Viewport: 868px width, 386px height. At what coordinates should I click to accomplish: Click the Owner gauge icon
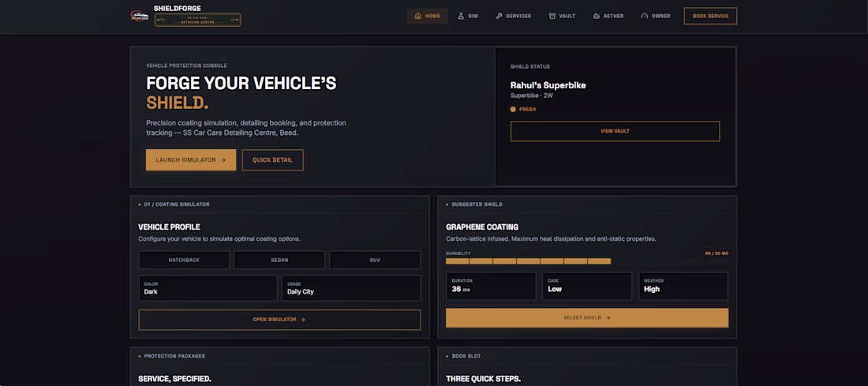645,16
